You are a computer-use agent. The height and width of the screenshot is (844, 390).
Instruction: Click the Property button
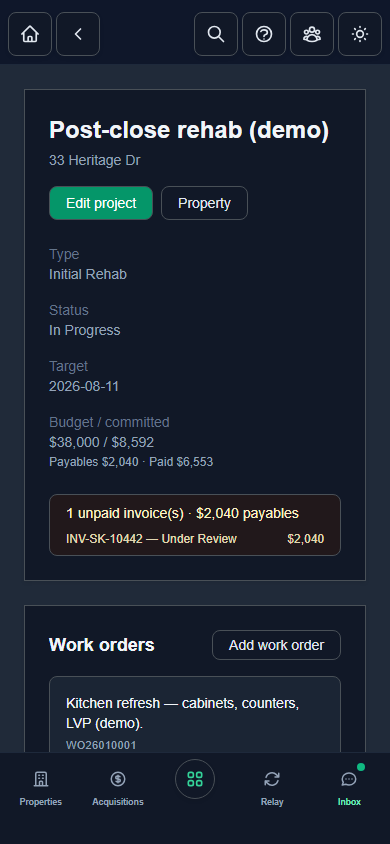click(x=204, y=203)
